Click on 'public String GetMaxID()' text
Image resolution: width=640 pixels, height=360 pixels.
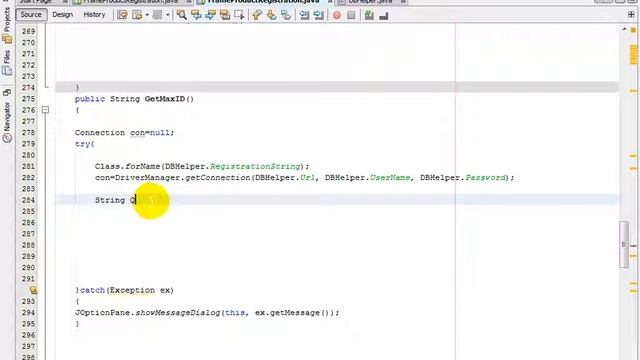pos(134,99)
